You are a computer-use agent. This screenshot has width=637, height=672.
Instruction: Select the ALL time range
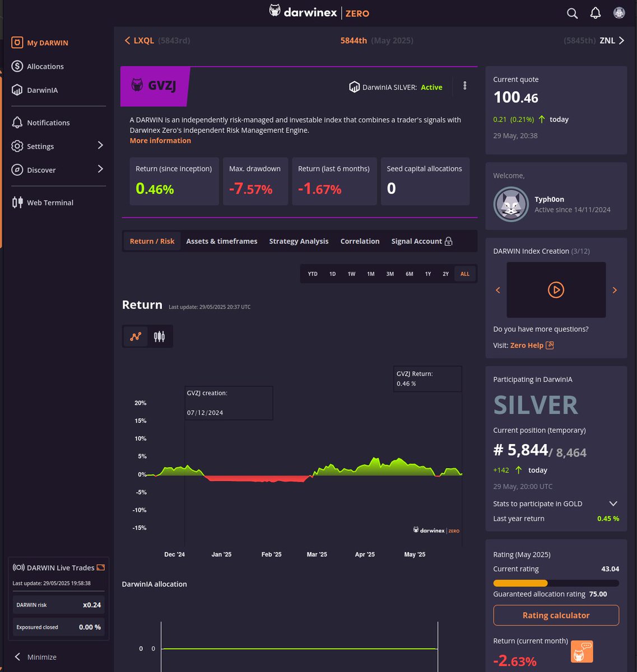(465, 274)
